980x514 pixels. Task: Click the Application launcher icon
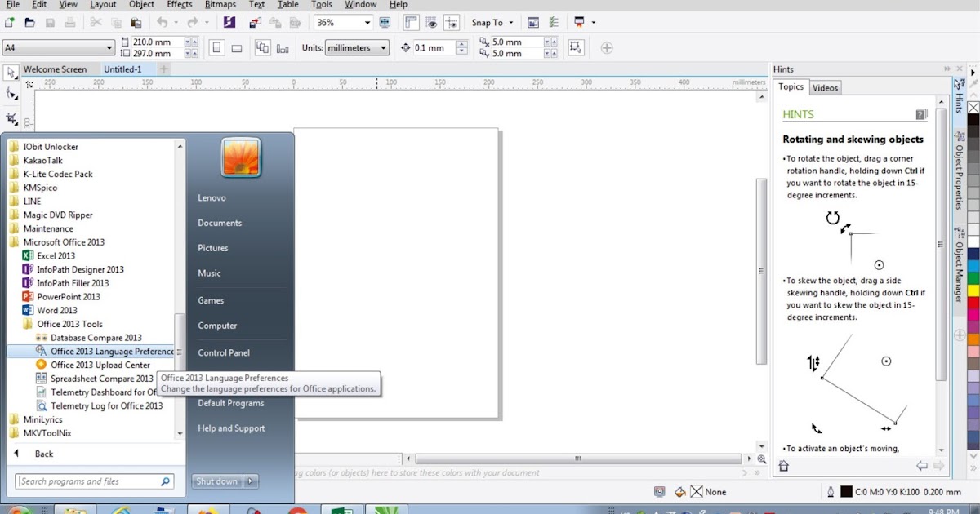[580, 23]
